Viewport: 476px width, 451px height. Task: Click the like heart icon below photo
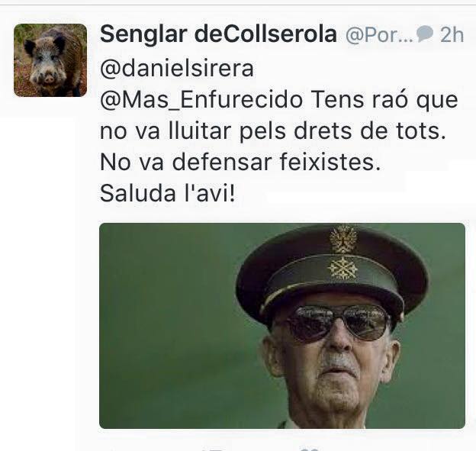(x=310, y=449)
